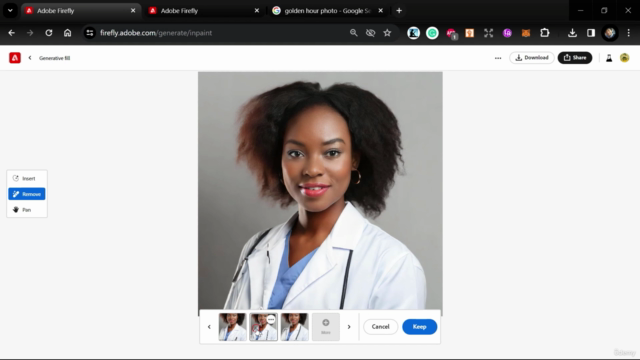Choose the third generated variation thumbnail
640x360 pixels.
click(294, 327)
